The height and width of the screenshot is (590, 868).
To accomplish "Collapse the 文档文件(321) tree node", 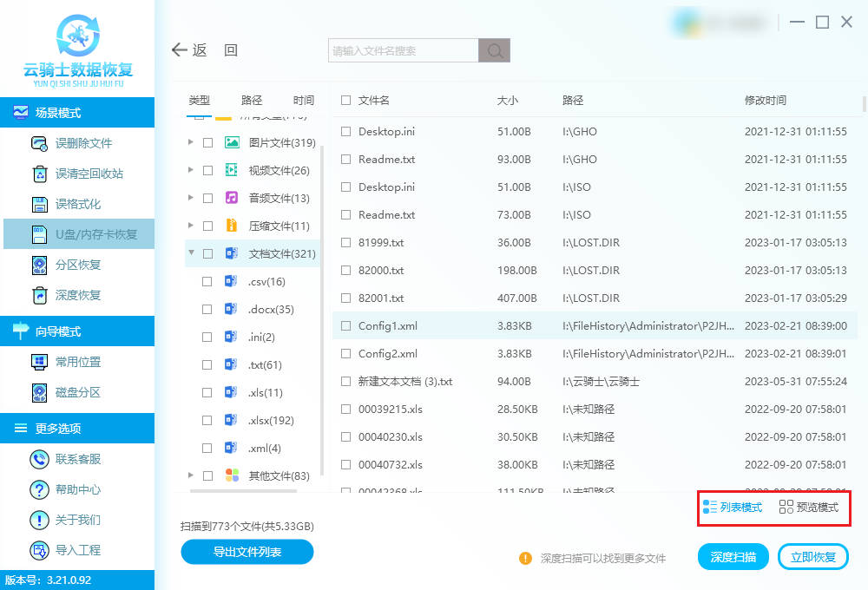I will pos(191,254).
